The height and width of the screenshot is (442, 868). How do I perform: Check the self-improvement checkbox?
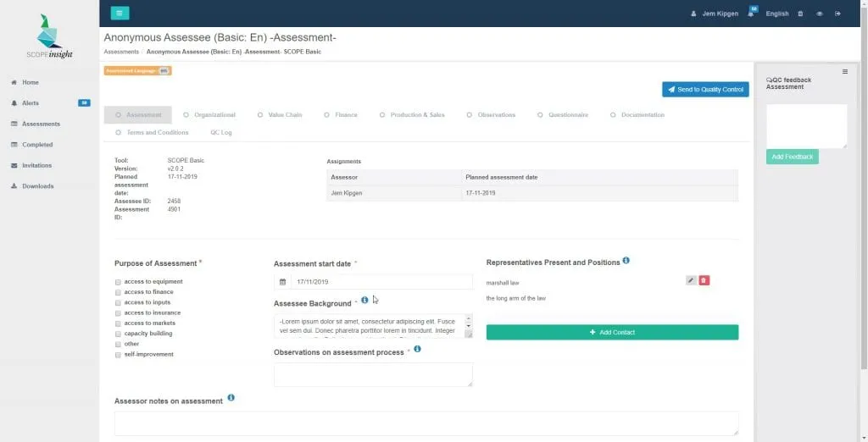(118, 355)
